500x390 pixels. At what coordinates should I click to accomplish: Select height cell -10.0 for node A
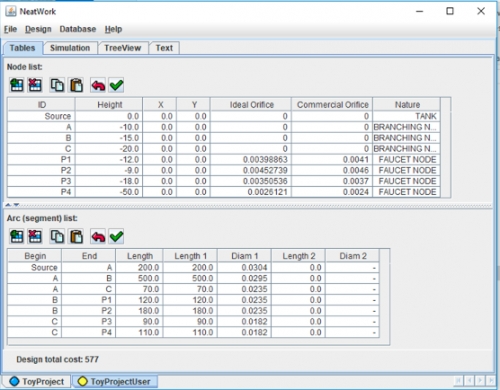click(x=109, y=127)
